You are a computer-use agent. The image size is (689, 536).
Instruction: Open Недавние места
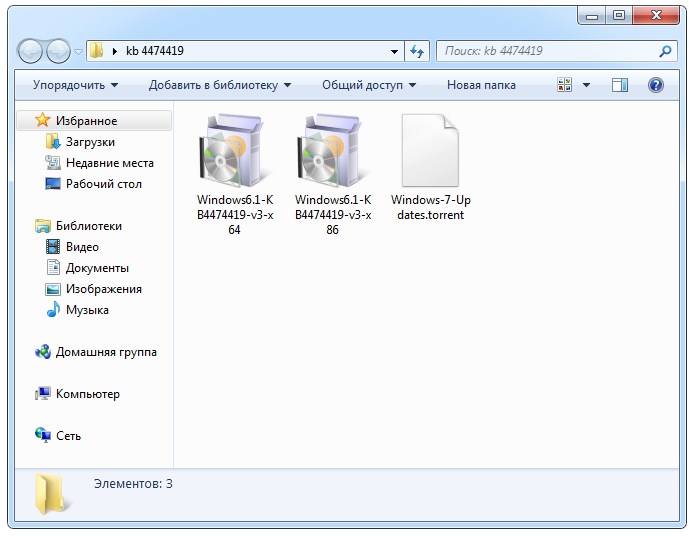pyautogui.click(x=110, y=163)
